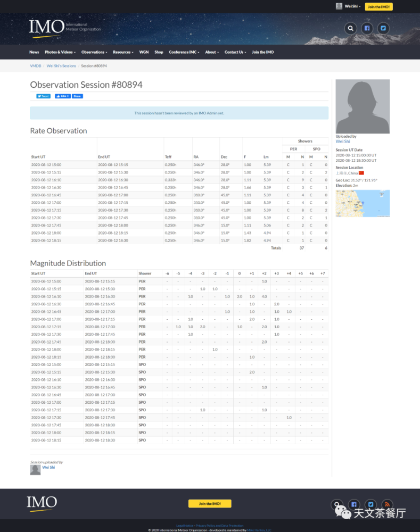This screenshot has height=532, width=420.
Task: Click the footer IMO logo
Action: 42,503
